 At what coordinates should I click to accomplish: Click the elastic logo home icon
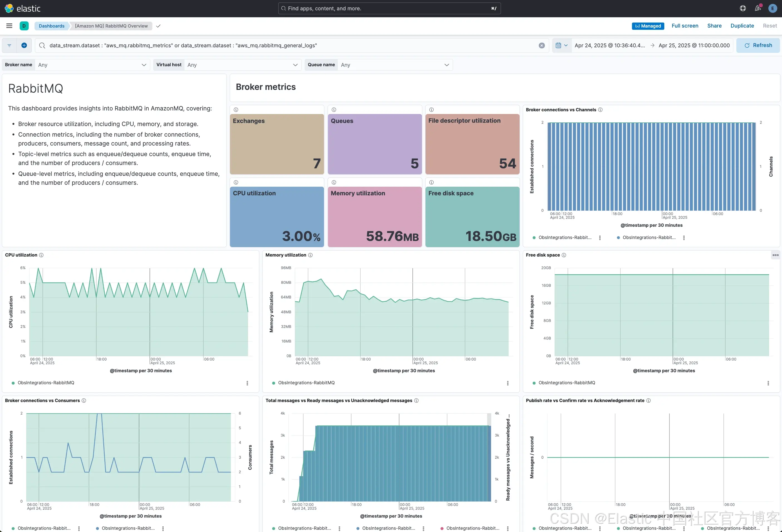9,8
